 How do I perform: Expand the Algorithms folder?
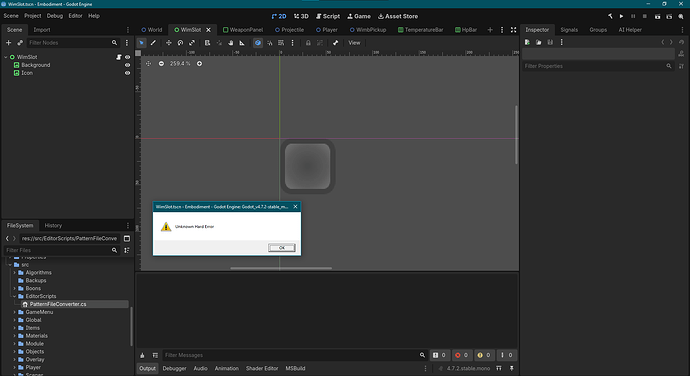[x=15, y=273]
